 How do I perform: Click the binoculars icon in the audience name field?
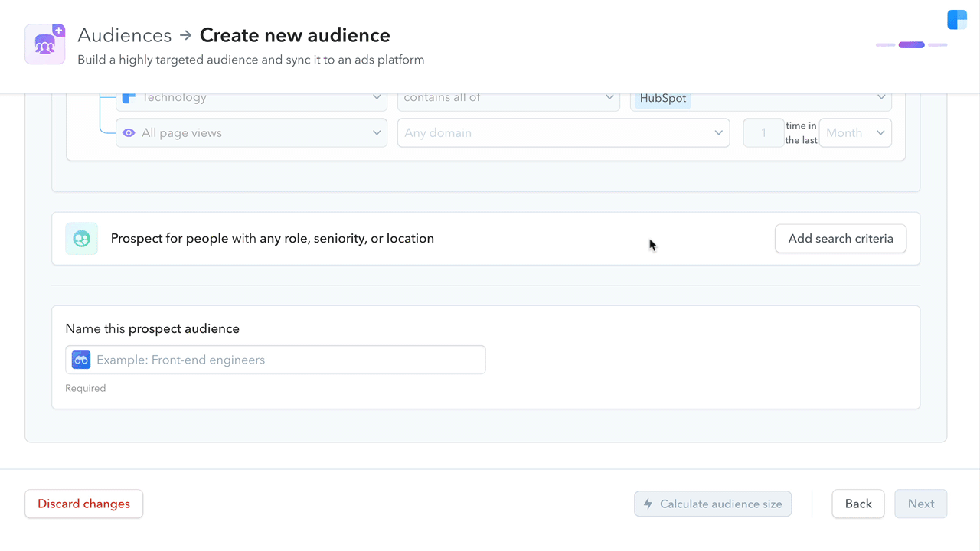coord(80,359)
